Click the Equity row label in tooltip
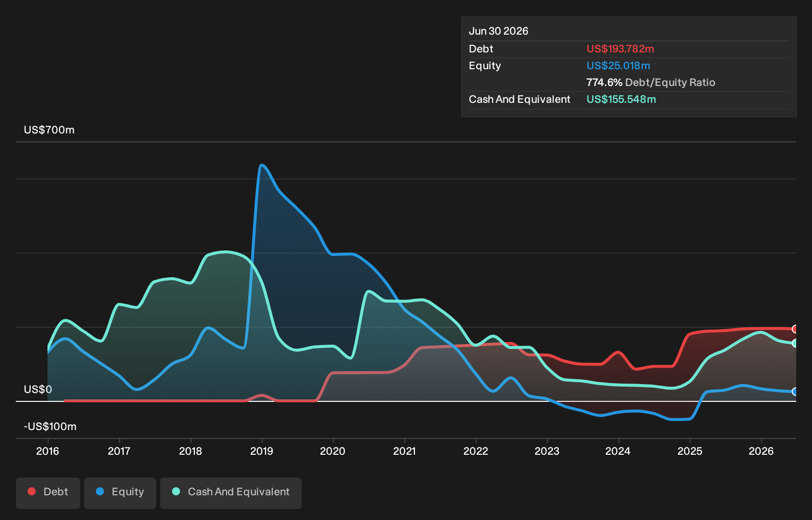This screenshot has width=812, height=520. point(485,66)
